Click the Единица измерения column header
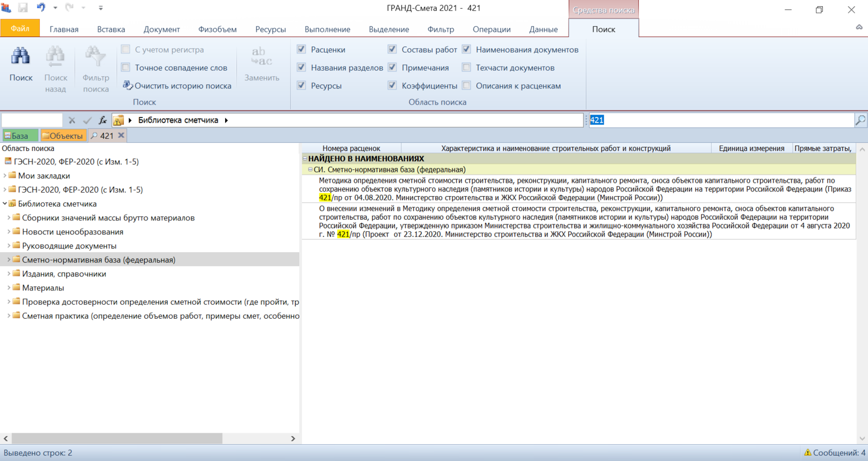This screenshot has width=868, height=461. point(752,149)
